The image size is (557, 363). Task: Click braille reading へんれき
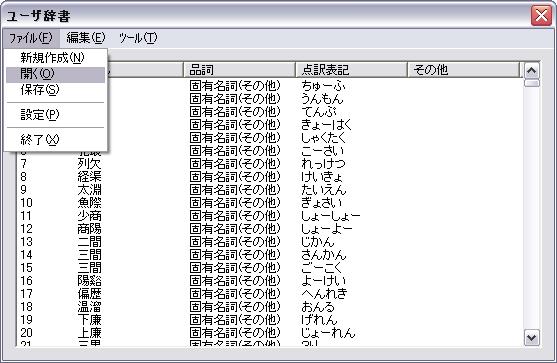pos(324,294)
